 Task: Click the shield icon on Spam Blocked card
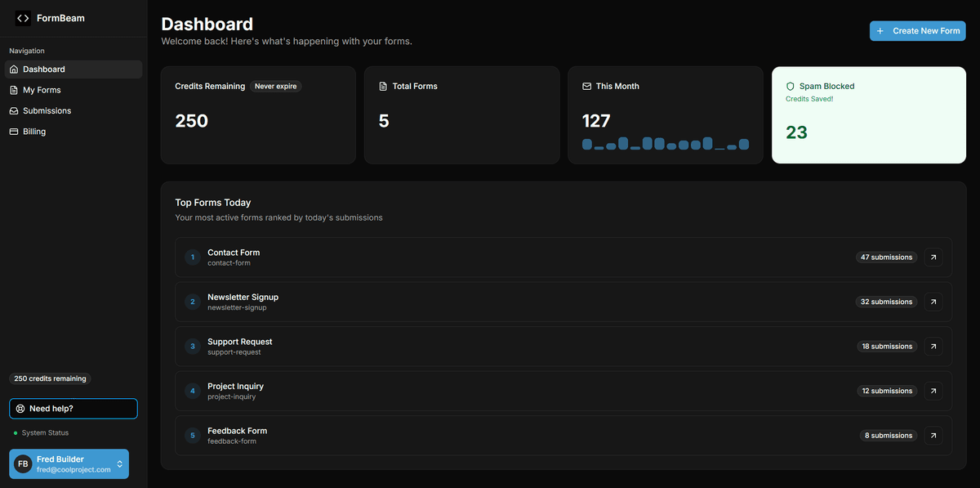click(789, 86)
